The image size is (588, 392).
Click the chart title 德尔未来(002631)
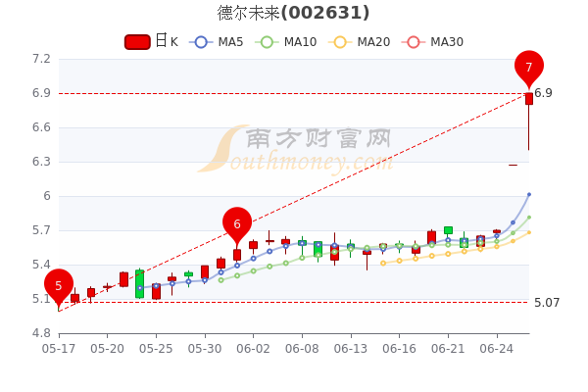pos(294,13)
